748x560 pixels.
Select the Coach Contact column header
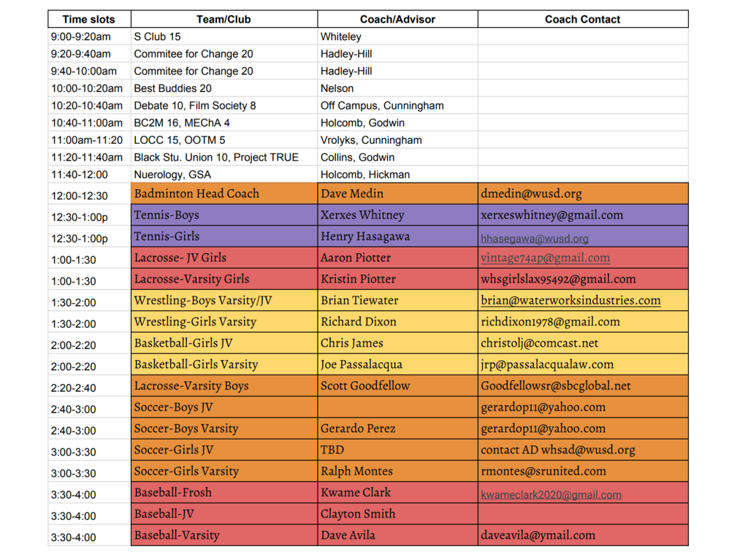click(583, 19)
